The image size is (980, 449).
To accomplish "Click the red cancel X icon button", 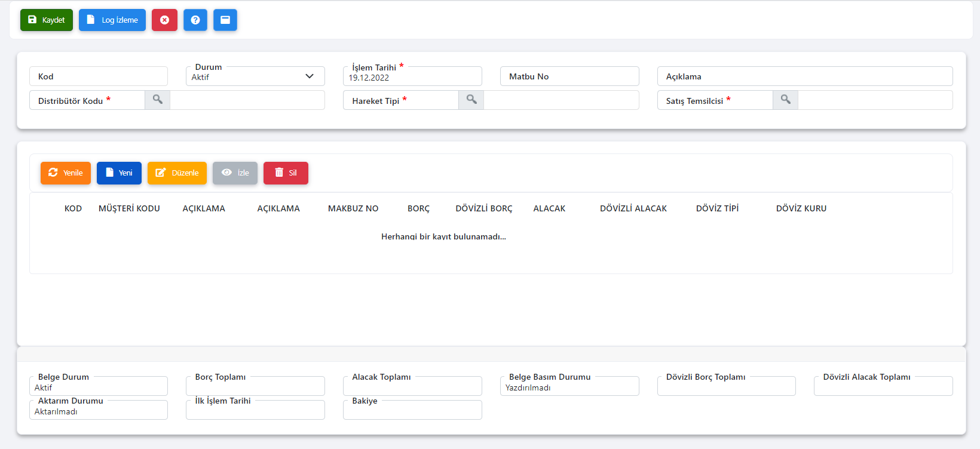I will (x=164, y=20).
